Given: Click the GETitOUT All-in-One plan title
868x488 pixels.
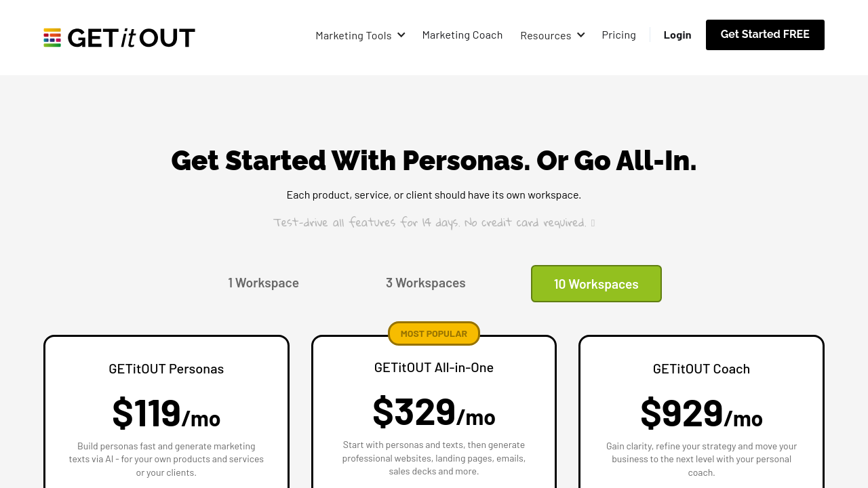Looking at the screenshot, I should pyautogui.click(x=434, y=367).
